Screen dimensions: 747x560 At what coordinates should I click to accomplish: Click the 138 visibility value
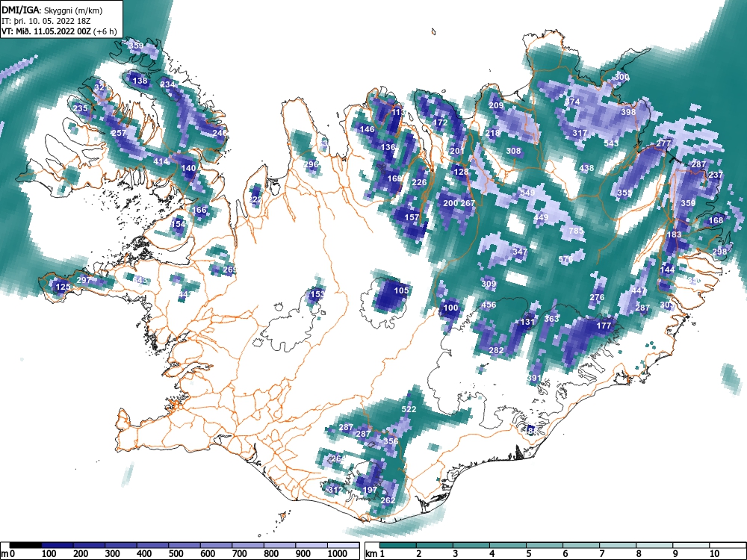coord(140,81)
